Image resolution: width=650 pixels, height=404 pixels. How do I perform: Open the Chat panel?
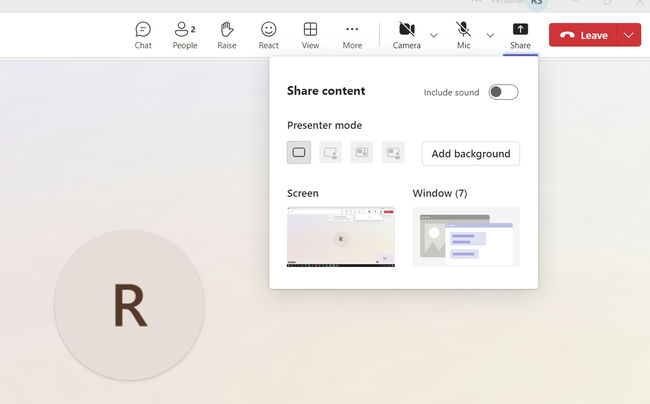coord(143,35)
